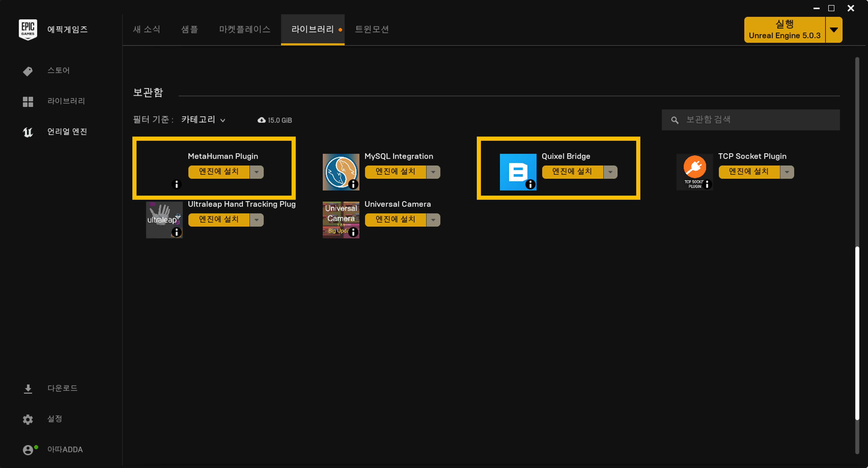The height and width of the screenshot is (468, 868).
Task: Install Ultraleap Hand Tracking to engine
Action: click(219, 220)
